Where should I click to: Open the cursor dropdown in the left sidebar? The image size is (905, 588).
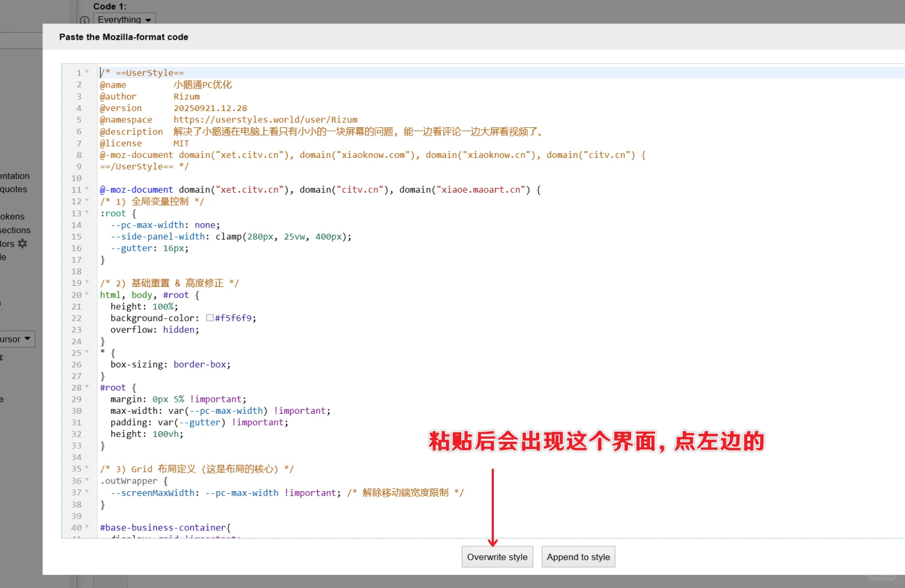pyautogui.click(x=16, y=339)
